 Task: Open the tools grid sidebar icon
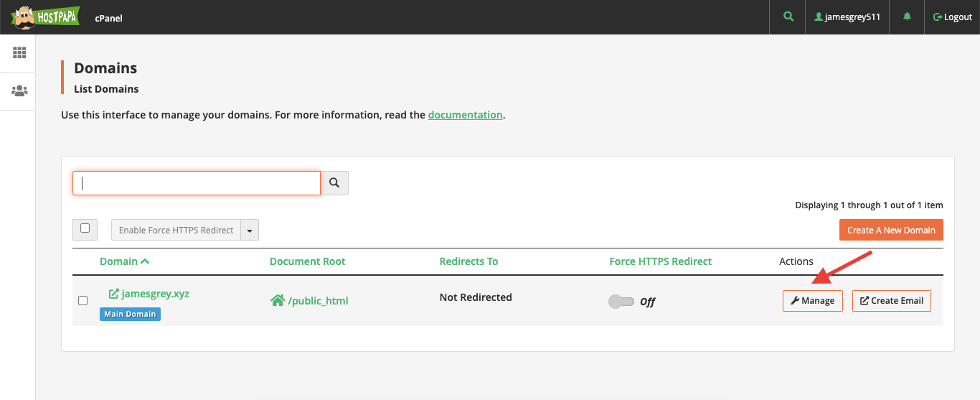point(19,53)
